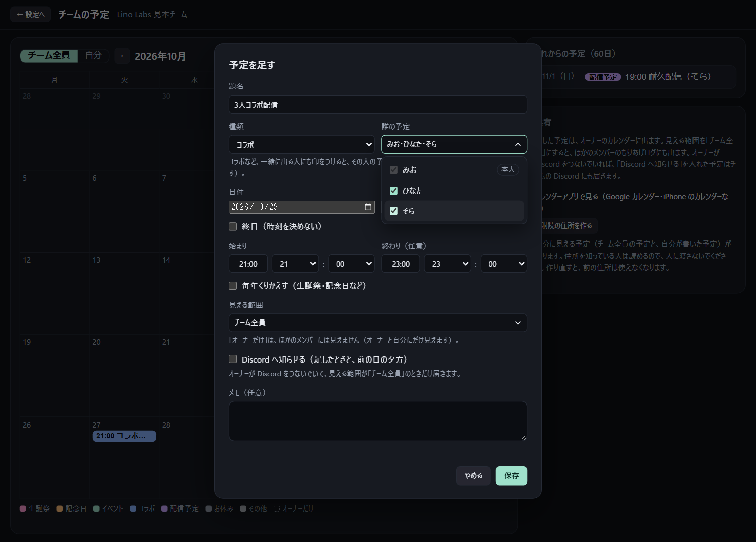Viewport: 756px width, 542px height.
Task: Click the gray その他 legend swatch
Action: [x=243, y=509]
